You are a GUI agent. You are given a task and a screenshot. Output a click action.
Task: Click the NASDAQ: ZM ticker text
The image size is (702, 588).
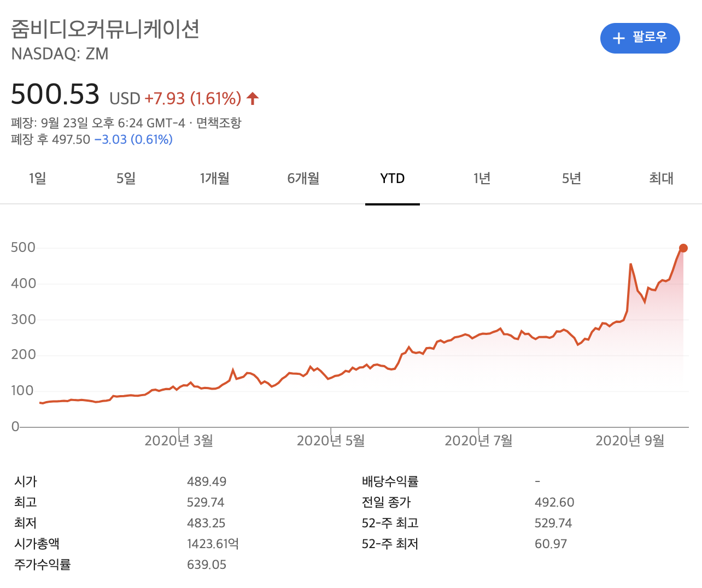(x=60, y=54)
